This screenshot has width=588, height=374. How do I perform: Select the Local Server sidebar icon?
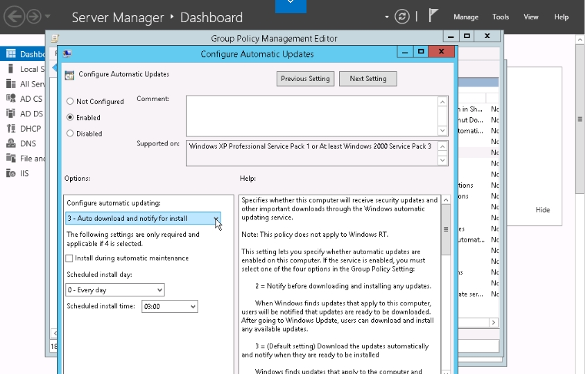click(x=11, y=69)
